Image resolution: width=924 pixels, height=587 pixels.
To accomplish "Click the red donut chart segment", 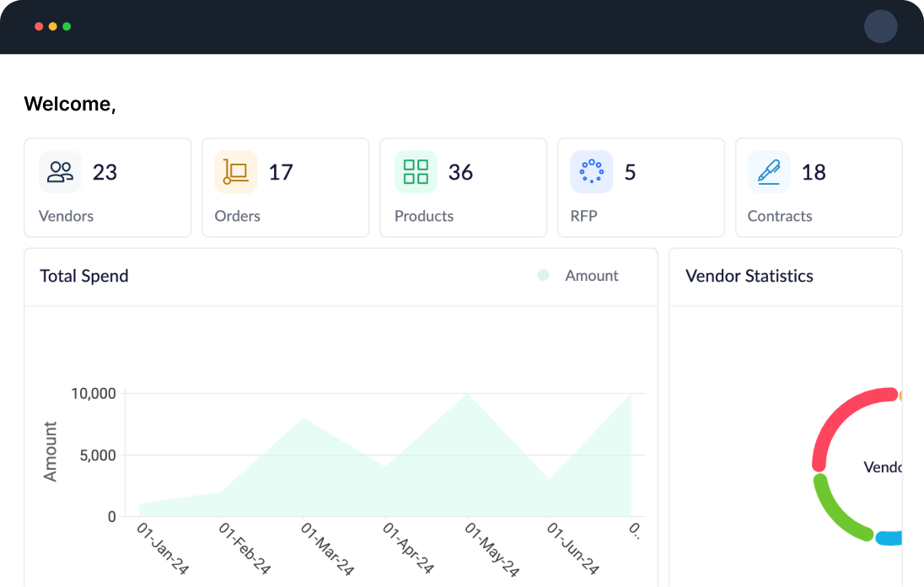I will coord(835,413).
